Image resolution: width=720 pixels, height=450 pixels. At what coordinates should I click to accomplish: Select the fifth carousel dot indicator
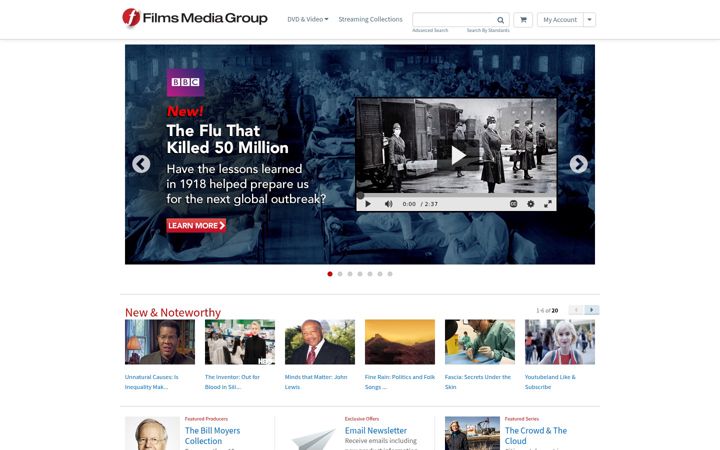[370, 274]
